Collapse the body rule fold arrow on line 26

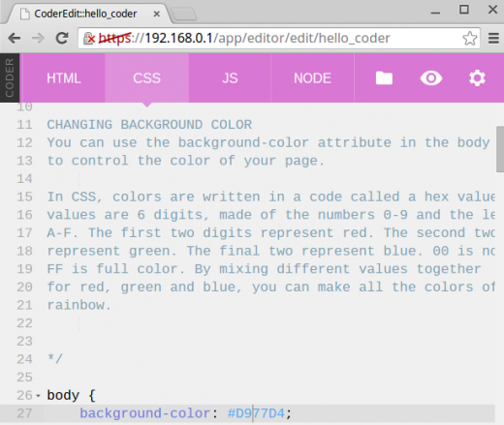[39, 396]
